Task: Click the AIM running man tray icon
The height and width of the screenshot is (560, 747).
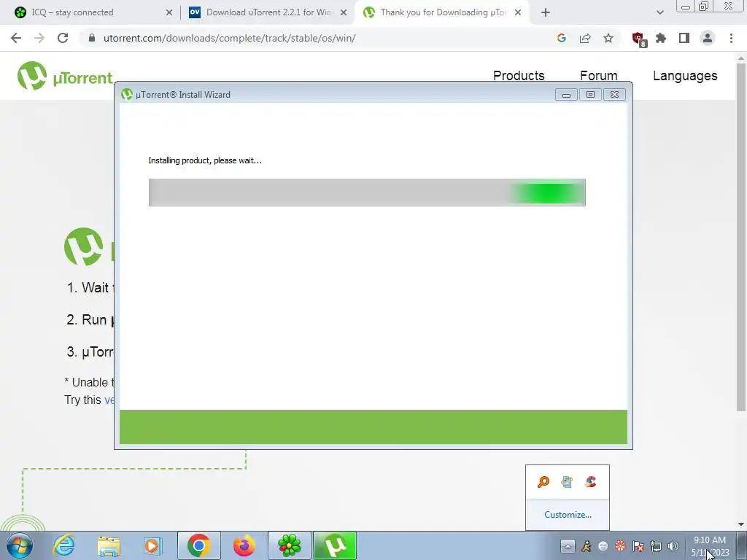Action: pos(586,546)
